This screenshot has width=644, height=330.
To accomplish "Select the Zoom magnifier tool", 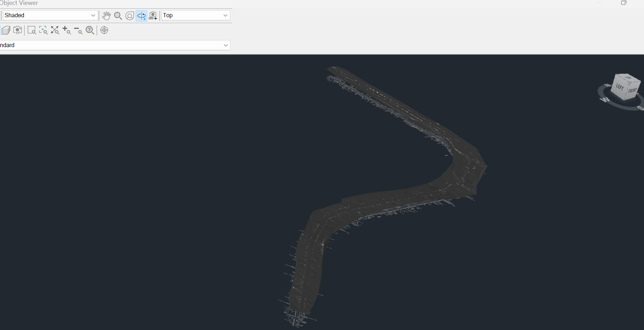I will [118, 15].
